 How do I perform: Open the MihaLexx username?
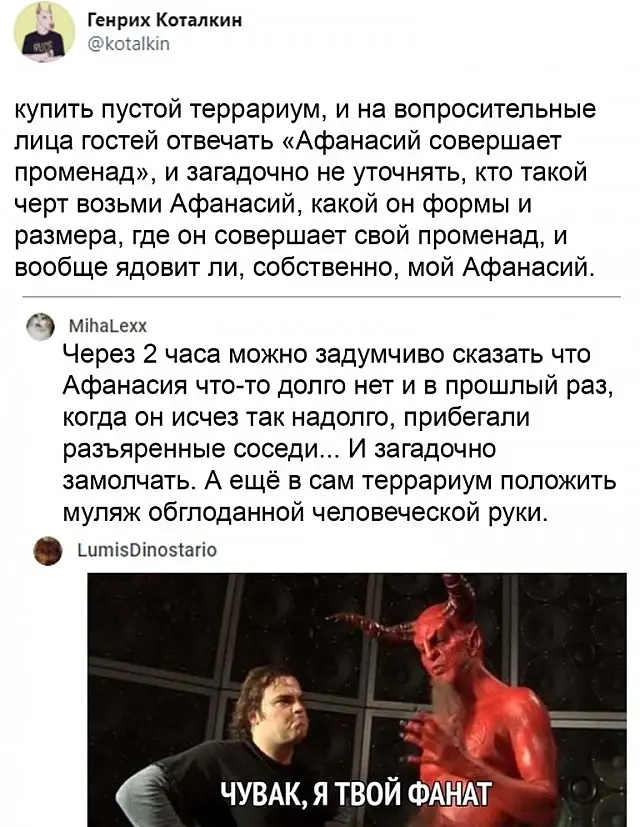108,326
